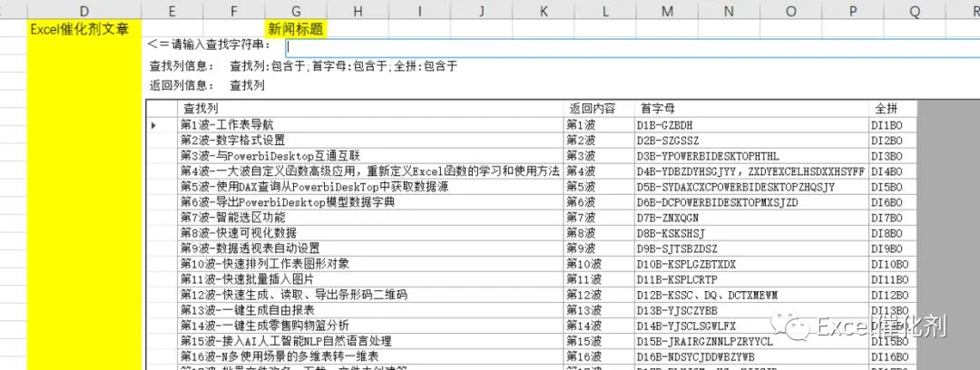The image size is (980, 370).
Task: Click the 返回内容 grid column header
Action: 598,109
